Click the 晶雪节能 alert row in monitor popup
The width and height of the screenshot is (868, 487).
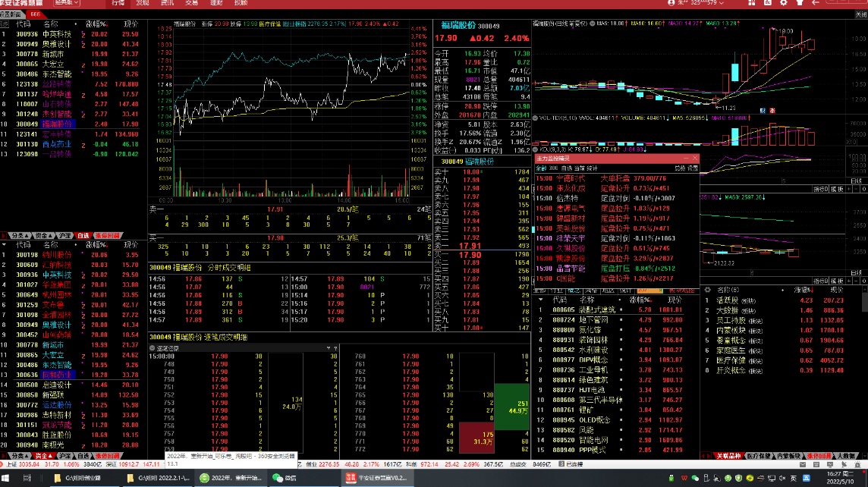click(x=617, y=269)
